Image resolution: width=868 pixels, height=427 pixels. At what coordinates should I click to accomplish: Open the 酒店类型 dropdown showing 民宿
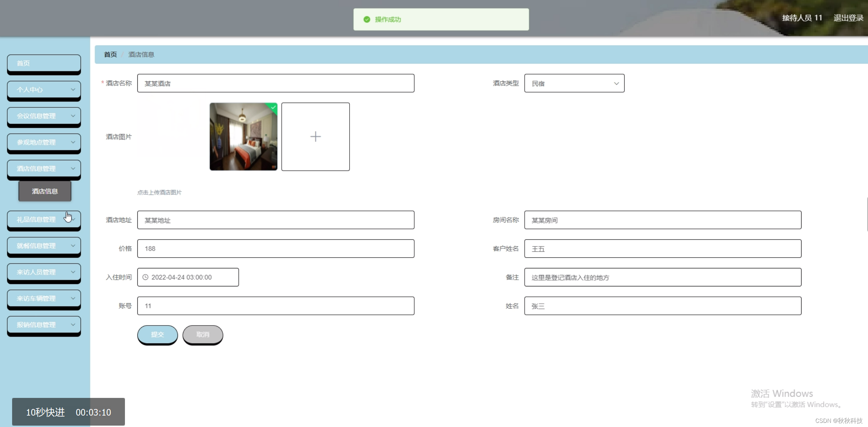pyautogui.click(x=574, y=83)
